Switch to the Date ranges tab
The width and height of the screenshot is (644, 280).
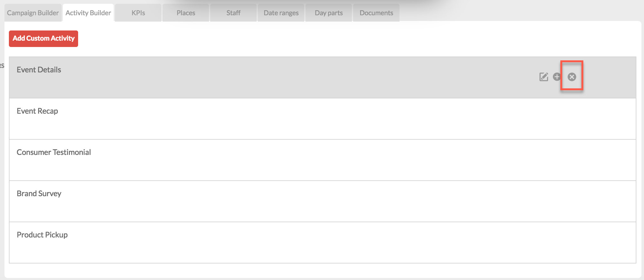point(281,13)
